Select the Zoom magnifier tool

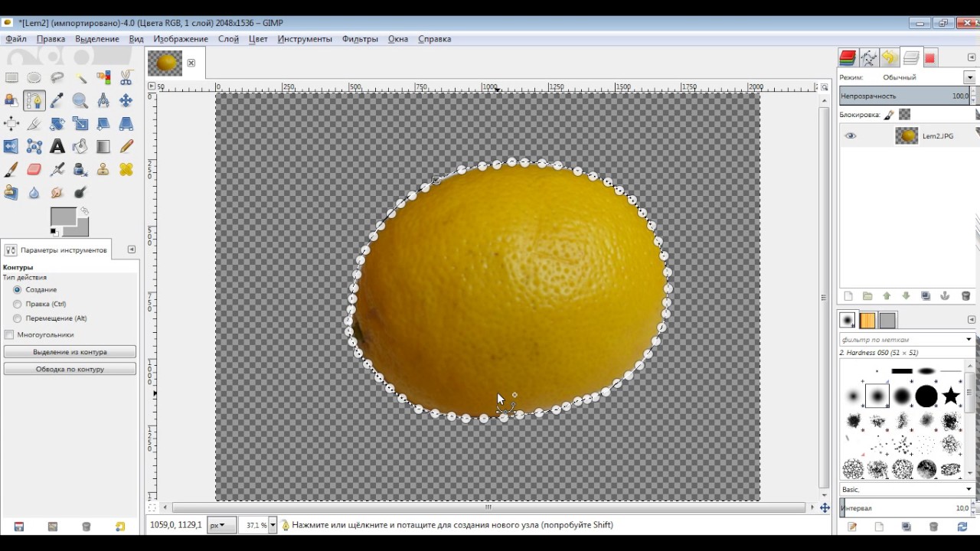click(x=80, y=100)
